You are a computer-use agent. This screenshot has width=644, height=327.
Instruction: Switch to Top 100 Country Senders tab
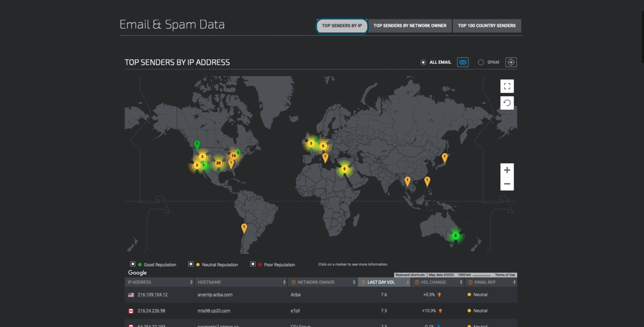pyautogui.click(x=486, y=26)
